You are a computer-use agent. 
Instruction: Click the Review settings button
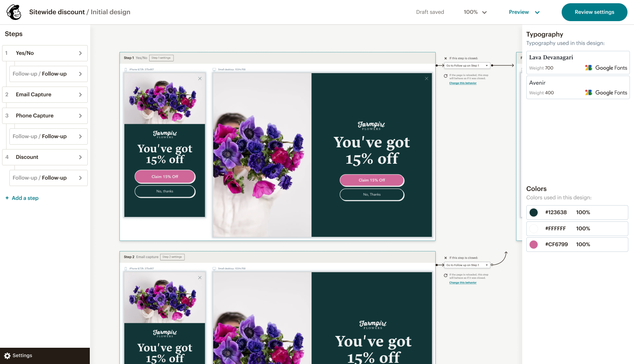click(594, 12)
